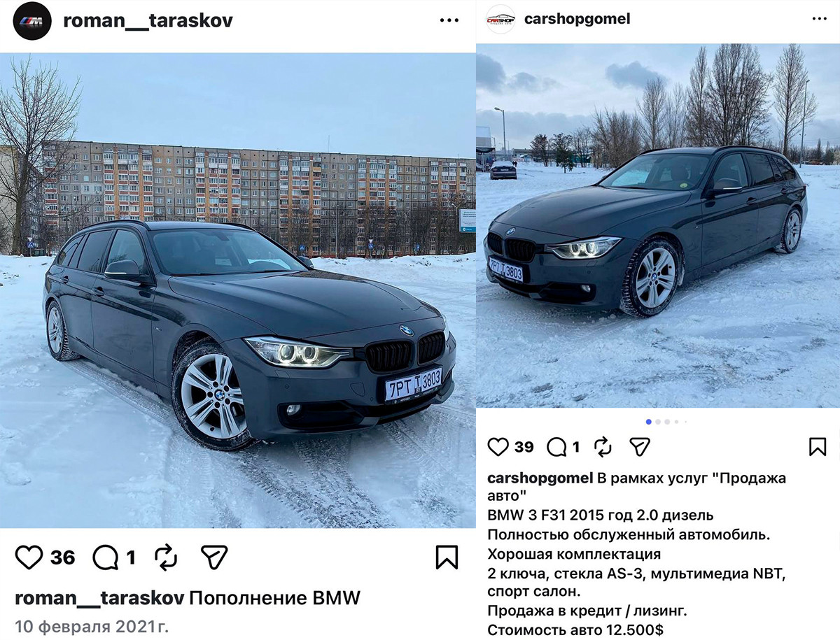Image resolution: width=840 pixels, height=640 pixels.
Task: Open more options for roman__taraskov post
Action: [x=449, y=21]
